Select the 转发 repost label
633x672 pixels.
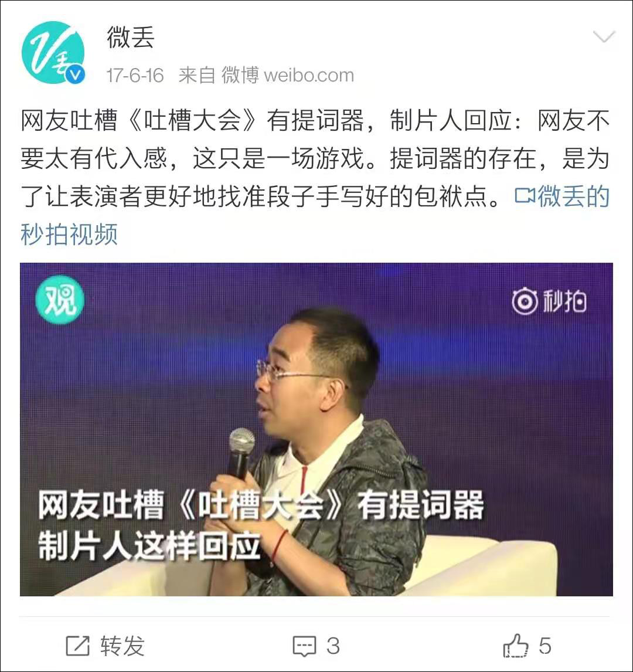tap(122, 646)
